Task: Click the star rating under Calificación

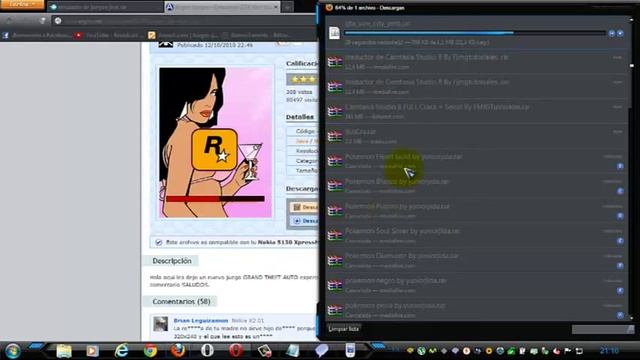Action: coord(302,79)
